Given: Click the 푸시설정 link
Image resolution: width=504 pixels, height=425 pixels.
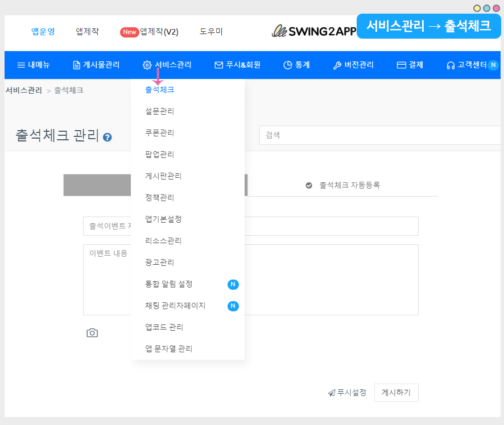Looking at the screenshot, I should (347, 393).
